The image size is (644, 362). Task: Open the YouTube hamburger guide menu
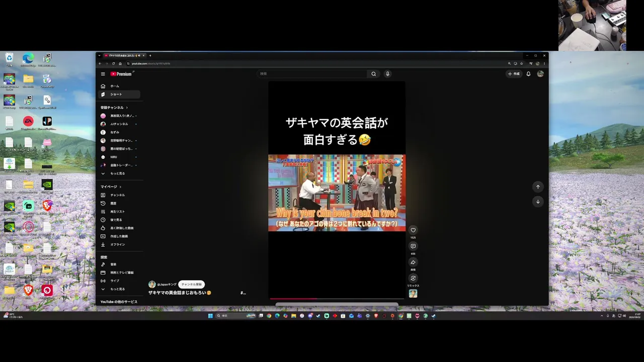click(103, 74)
